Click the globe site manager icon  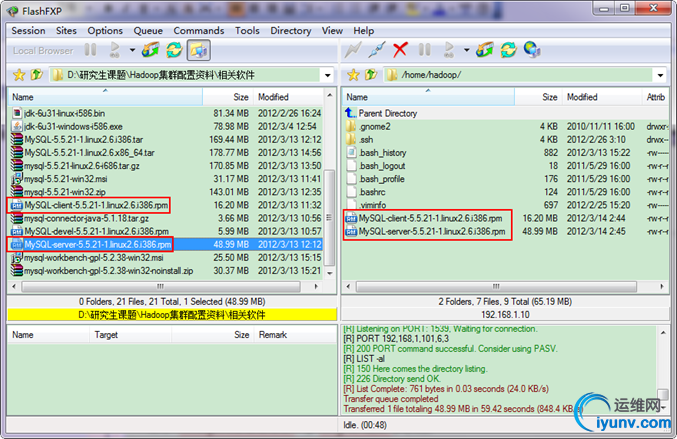click(x=532, y=50)
